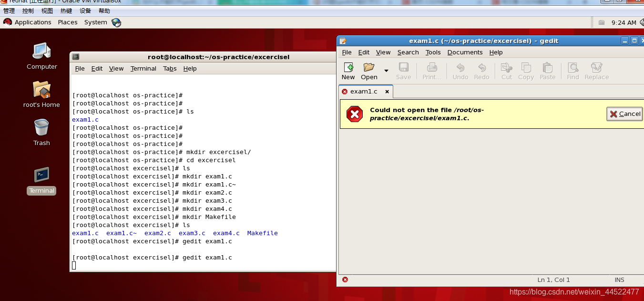This screenshot has height=301, width=644.
Task: Click the 'cd excercisel' command line
Action: [153, 160]
